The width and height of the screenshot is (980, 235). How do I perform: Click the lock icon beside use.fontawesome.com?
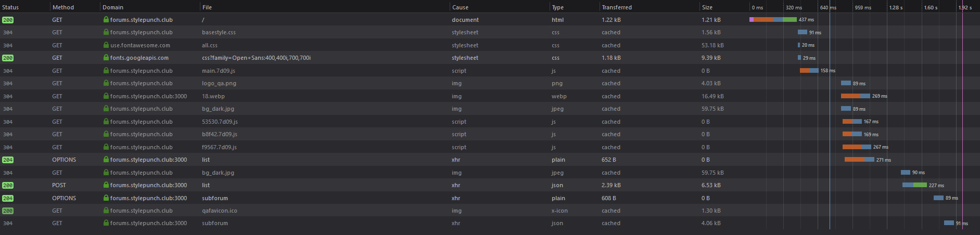click(x=106, y=45)
